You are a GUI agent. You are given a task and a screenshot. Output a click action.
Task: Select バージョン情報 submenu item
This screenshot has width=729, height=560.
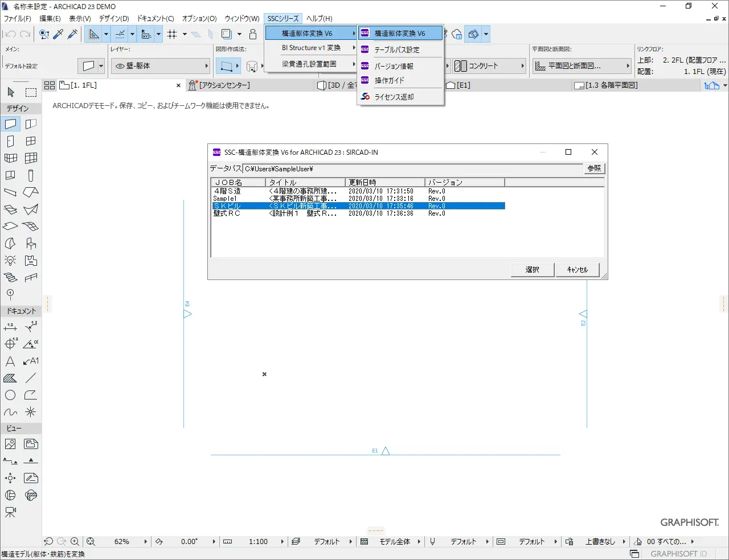(x=401, y=66)
